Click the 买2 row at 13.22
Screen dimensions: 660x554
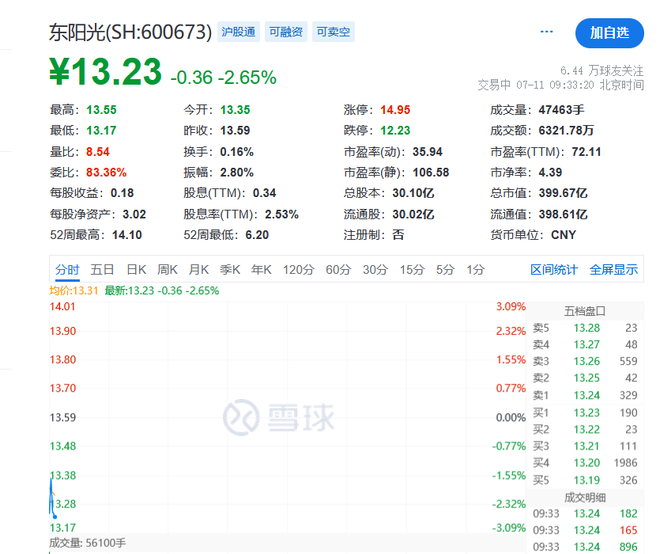(585, 429)
